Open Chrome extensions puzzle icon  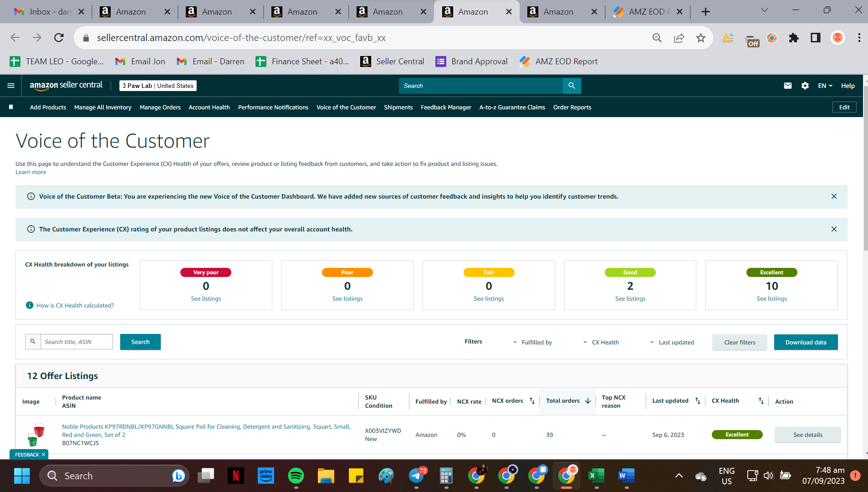pyautogui.click(x=793, y=38)
